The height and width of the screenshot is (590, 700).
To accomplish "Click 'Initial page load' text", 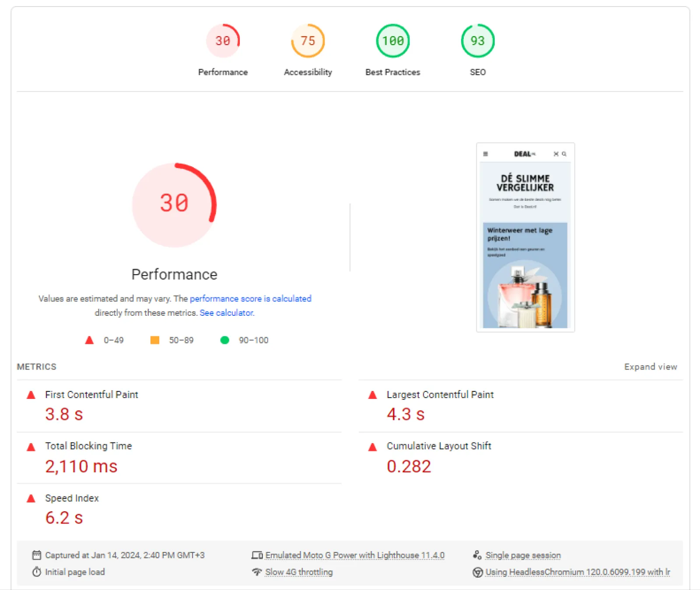I will (75, 572).
